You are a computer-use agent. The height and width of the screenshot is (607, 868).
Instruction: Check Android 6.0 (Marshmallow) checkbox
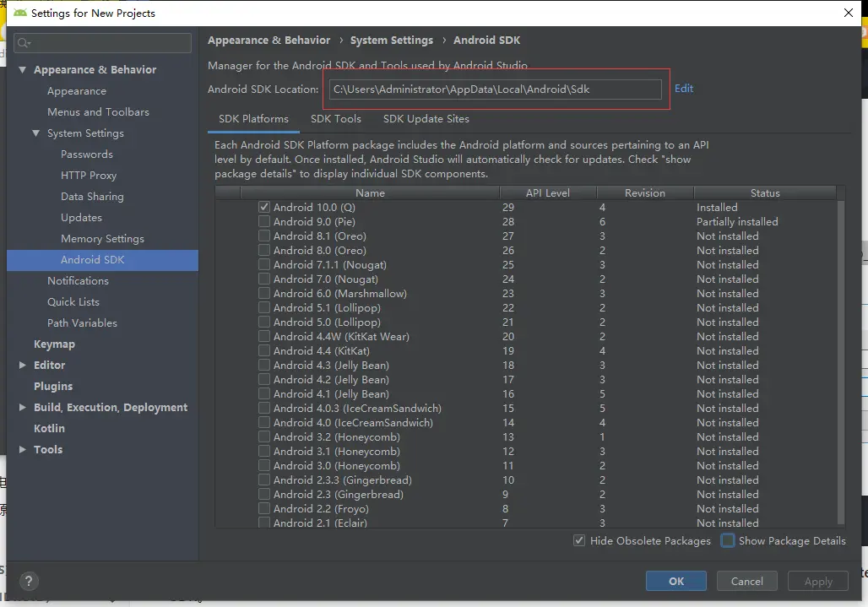264,293
